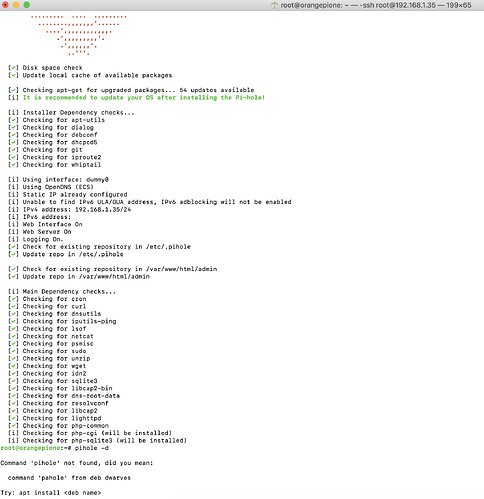The height and width of the screenshot is (499, 484).
Task: Click the 'IPv4 address: 192.168.1.35/24' line
Action: tap(69, 210)
